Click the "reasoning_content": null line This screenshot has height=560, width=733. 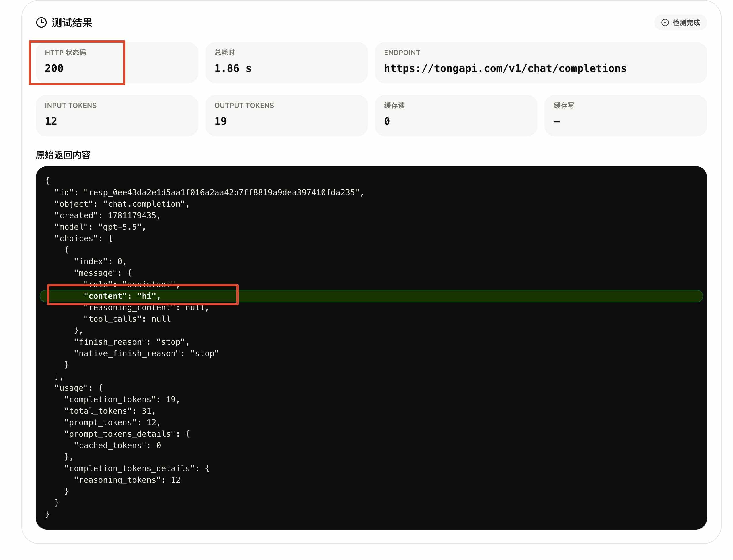tap(146, 308)
